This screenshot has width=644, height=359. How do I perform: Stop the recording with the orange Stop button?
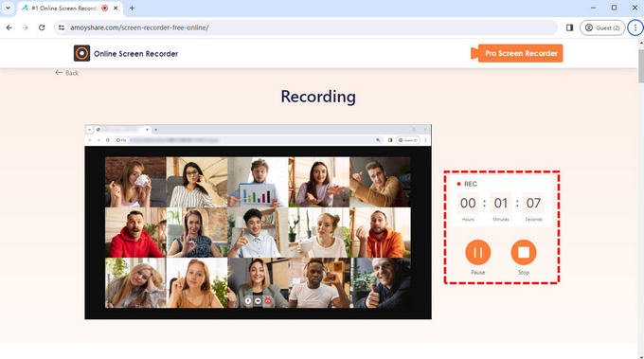point(523,252)
